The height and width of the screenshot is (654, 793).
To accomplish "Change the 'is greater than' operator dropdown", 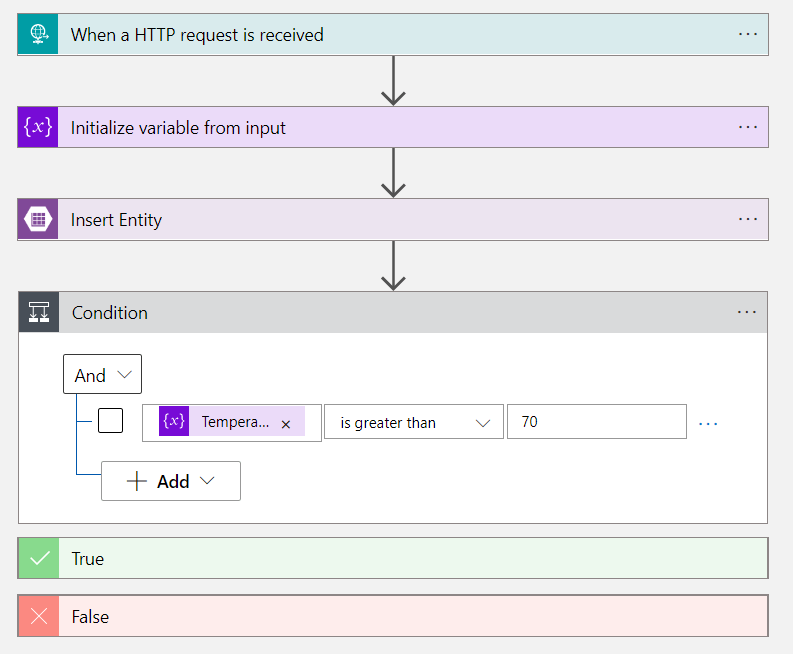I will click(x=414, y=423).
